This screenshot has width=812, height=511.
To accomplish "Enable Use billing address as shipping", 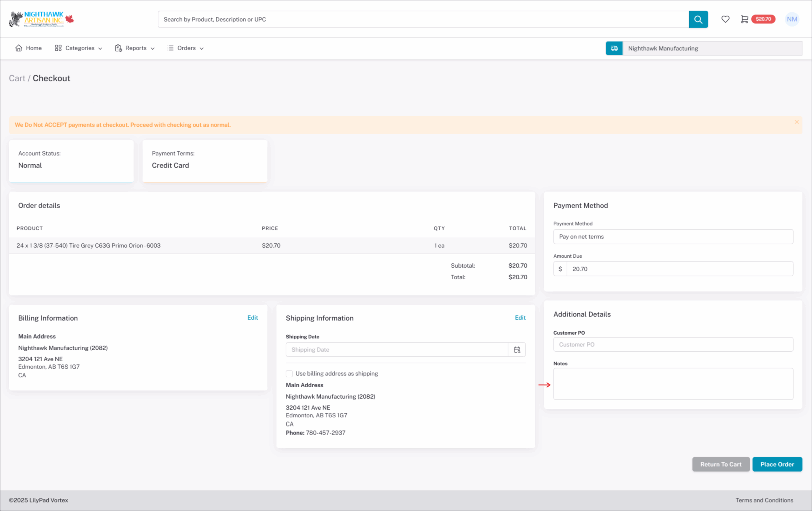I will pyautogui.click(x=289, y=374).
